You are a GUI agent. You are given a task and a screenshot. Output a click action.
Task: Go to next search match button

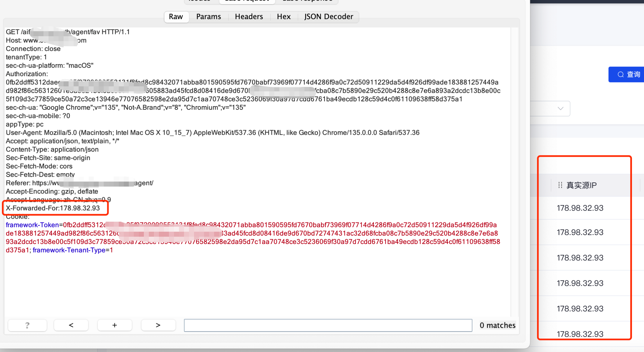tap(158, 325)
